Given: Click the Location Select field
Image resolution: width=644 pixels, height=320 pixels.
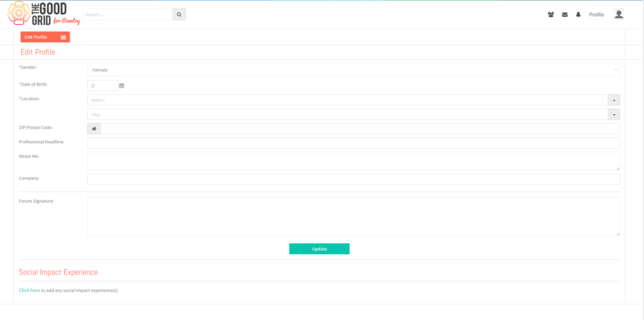Looking at the screenshot, I should [348, 100].
